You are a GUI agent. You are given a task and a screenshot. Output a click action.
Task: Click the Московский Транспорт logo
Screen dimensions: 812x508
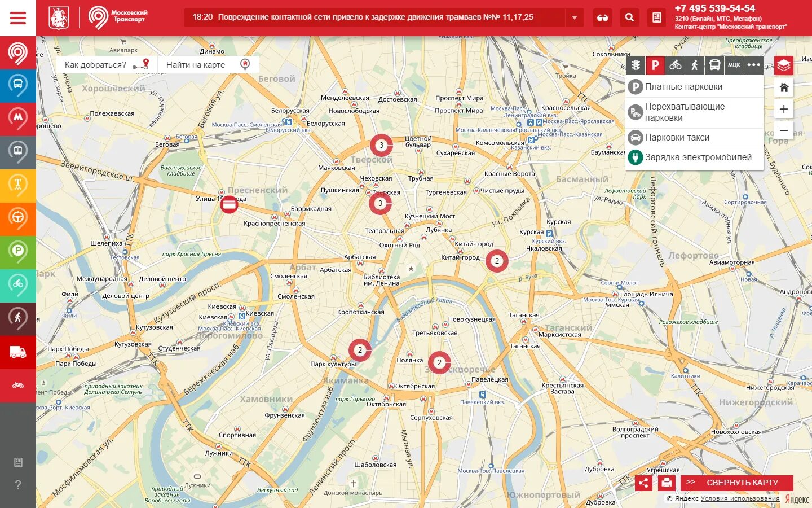117,17
